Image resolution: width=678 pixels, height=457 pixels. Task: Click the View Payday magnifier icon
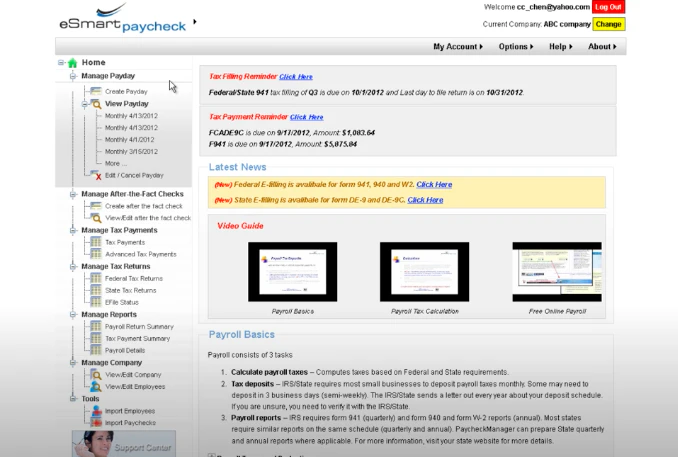(96, 104)
